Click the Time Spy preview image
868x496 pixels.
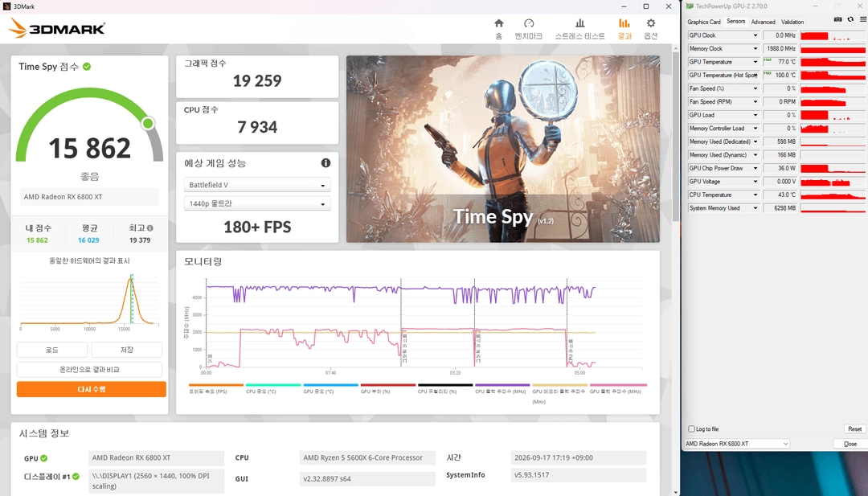502,149
